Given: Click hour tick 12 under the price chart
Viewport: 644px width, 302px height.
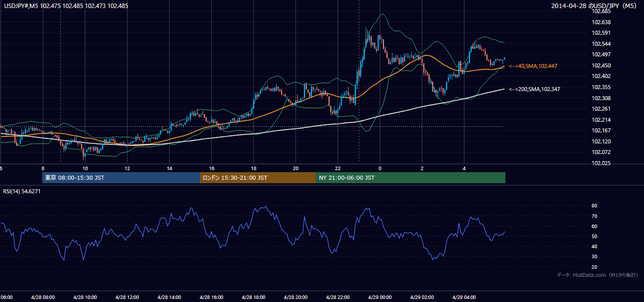Looking at the screenshot, I should coord(127,168).
